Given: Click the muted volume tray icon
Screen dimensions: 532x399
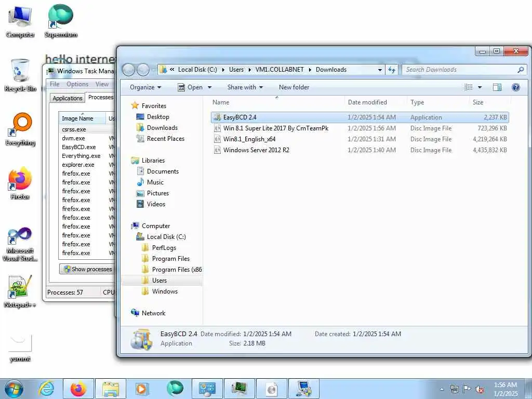Looking at the screenshot, I should pos(480,389).
